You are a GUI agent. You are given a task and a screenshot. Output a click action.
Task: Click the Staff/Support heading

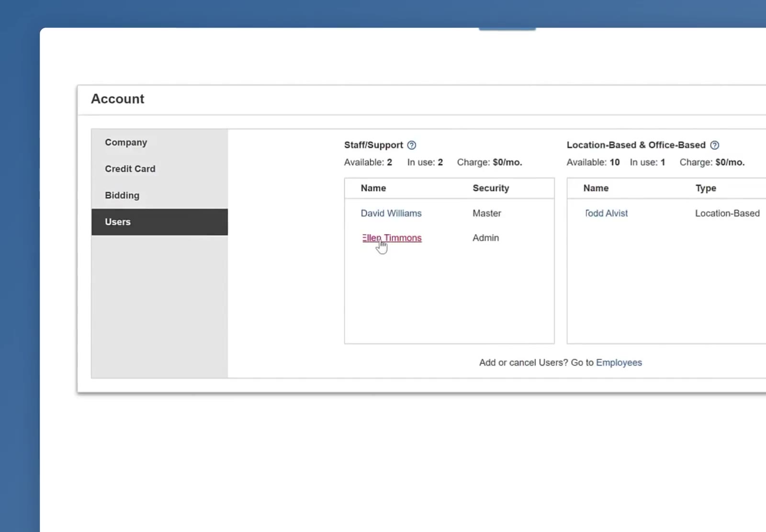click(373, 145)
